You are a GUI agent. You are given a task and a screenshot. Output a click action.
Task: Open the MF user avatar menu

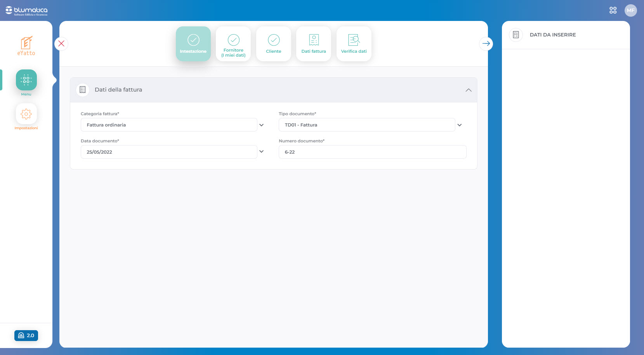coord(630,10)
